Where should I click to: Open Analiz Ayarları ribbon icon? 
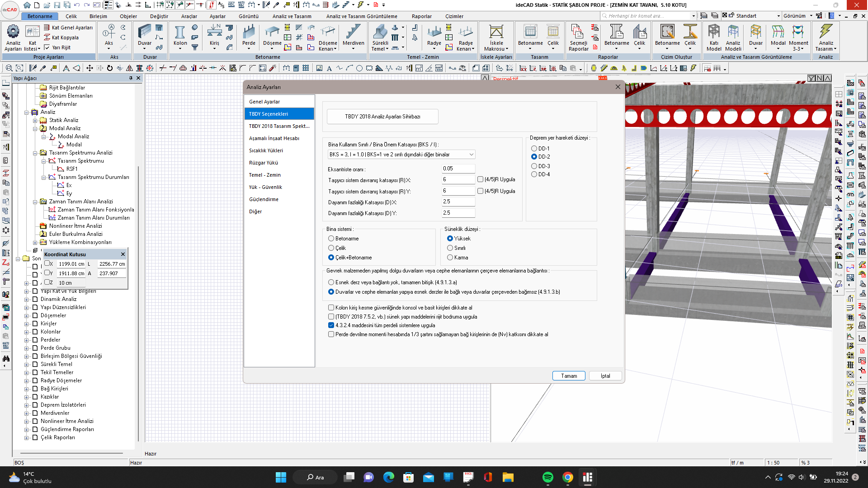[13, 37]
